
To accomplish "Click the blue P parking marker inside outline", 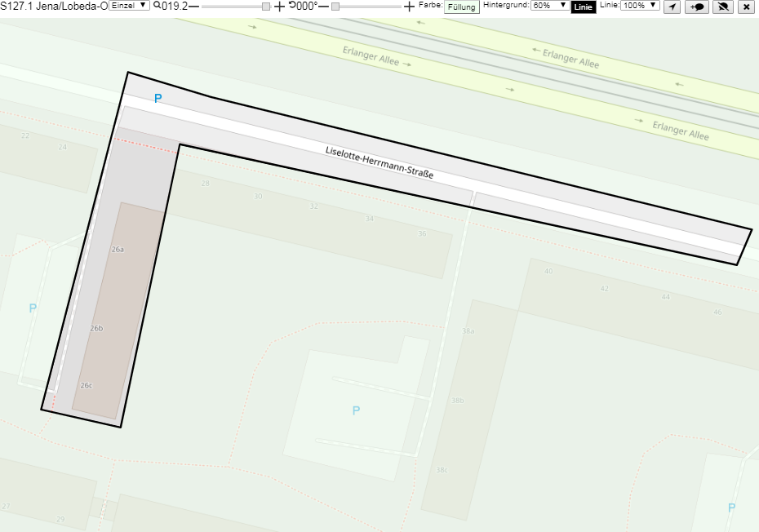I will (158, 98).
